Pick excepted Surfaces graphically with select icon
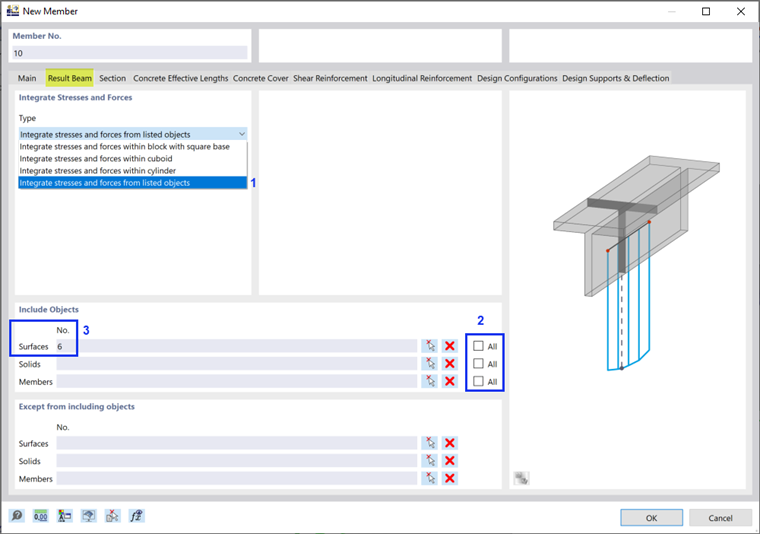The image size is (760, 534). click(x=430, y=443)
